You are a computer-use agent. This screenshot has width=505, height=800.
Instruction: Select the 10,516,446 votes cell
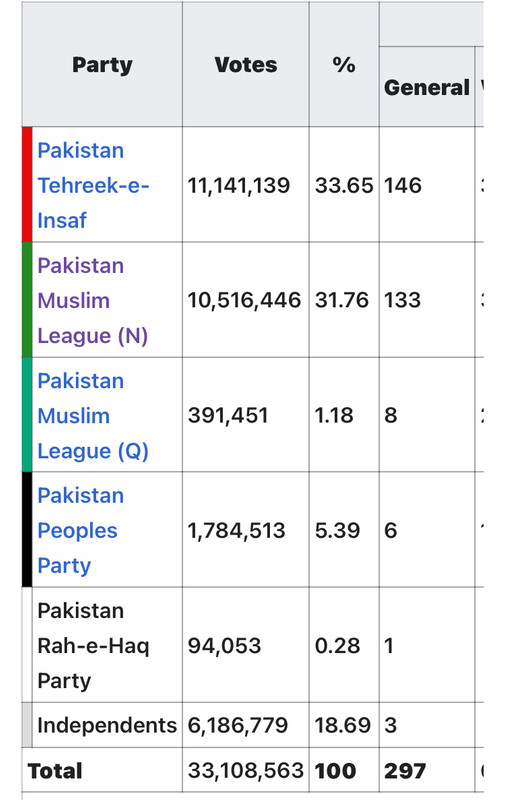click(x=246, y=299)
